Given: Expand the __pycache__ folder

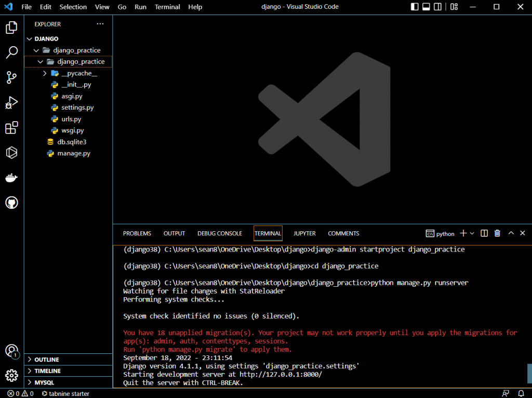Looking at the screenshot, I should coord(69,73).
